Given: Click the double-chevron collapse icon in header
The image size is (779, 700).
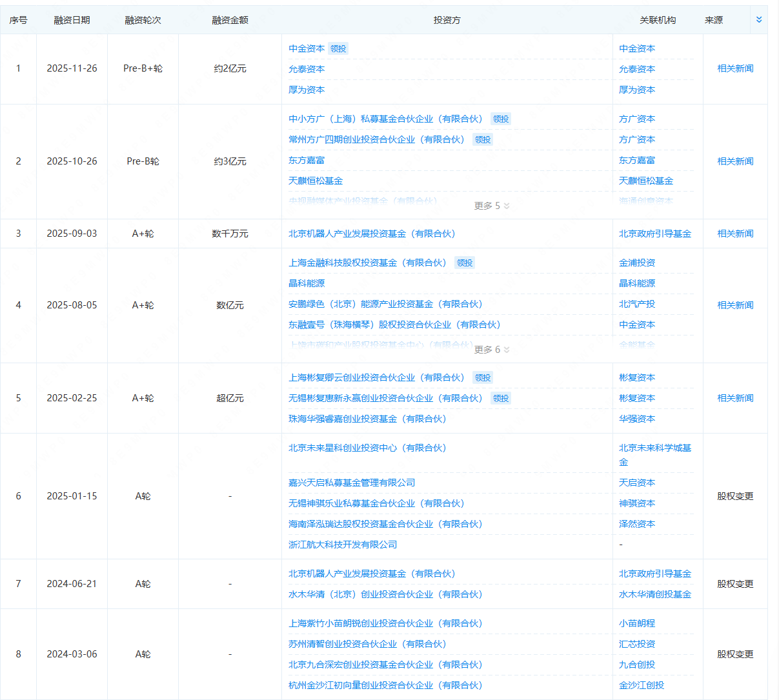Looking at the screenshot, I should (x=758, y=20).
